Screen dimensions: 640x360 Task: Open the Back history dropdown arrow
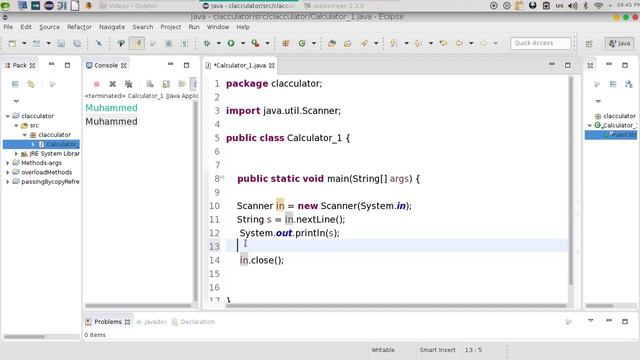click(x=471, y=43)
